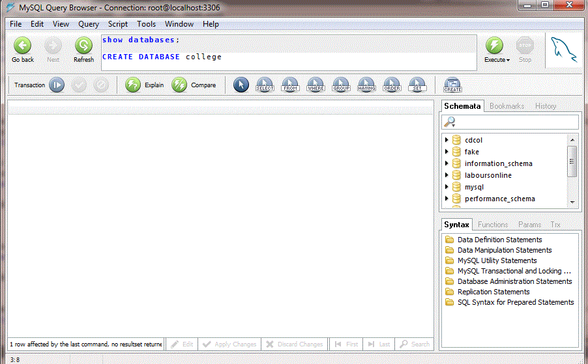Select the Schemata tab
The image size is (588, 364).
pyautogui.click(x=462, y=106)
